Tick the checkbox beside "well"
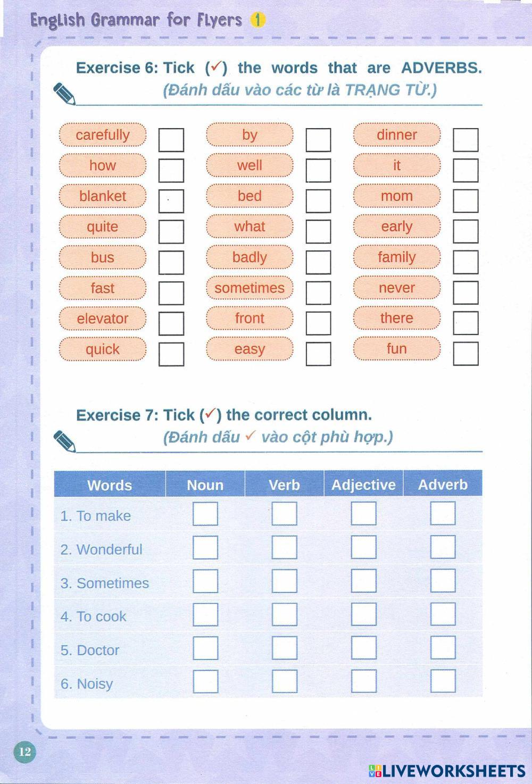Screen dimensions: 532x784 [318, 170]
